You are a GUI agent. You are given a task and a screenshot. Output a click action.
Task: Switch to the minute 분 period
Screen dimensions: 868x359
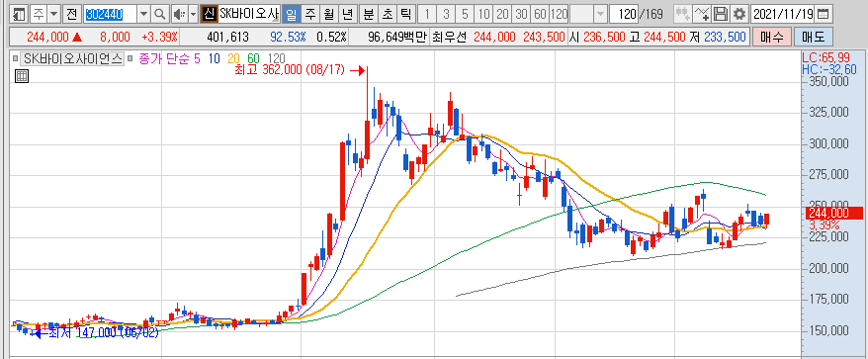tap(368, 14)
